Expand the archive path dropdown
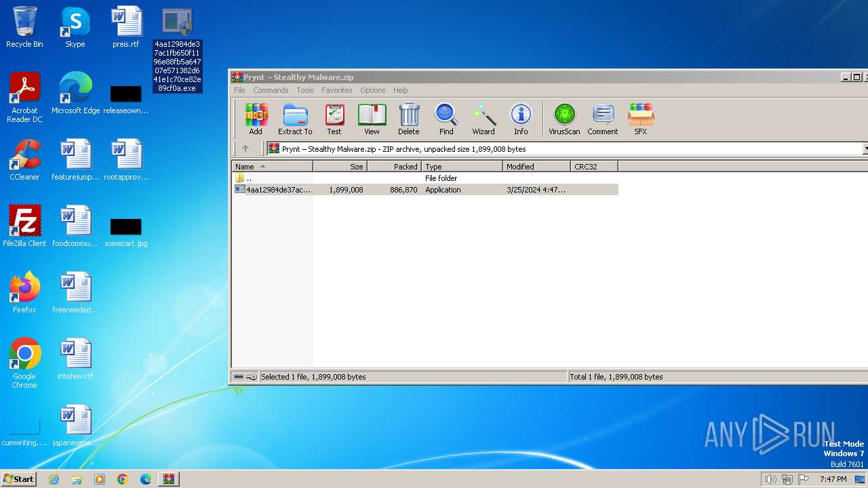Image resolution: width=868 pixels, height=488 pixels. pyautogui.click(x=865, y=149)
